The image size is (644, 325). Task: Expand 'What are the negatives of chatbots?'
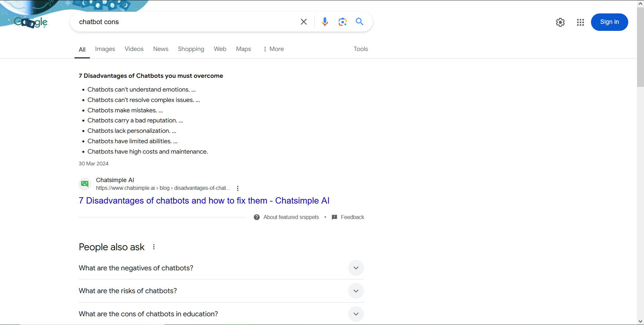pyautogui.click(x=356, y=268)
